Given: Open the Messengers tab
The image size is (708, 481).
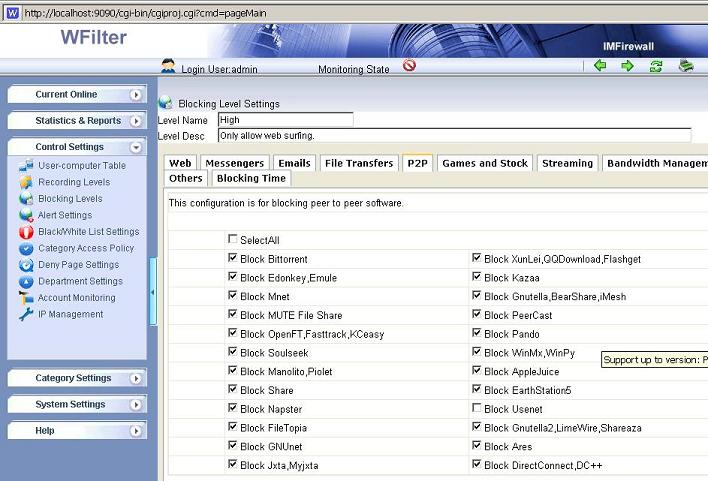Looking at the screenshot, I should 235,163.
